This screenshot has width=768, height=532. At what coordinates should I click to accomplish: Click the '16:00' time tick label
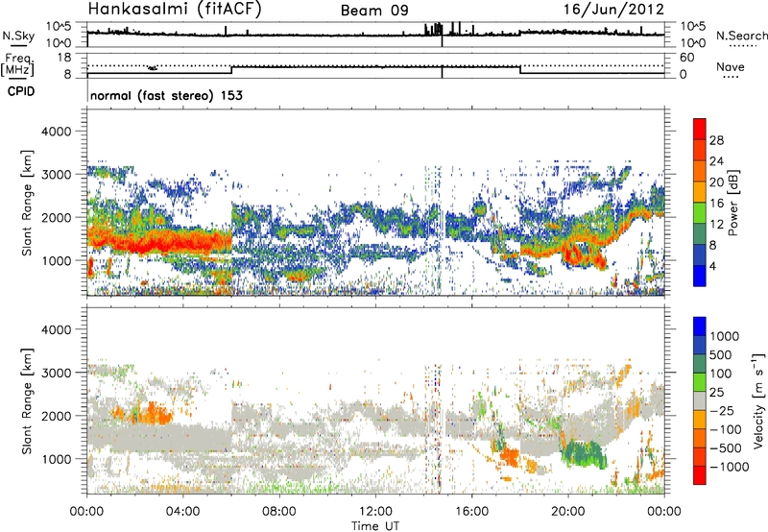click(471, 512)
